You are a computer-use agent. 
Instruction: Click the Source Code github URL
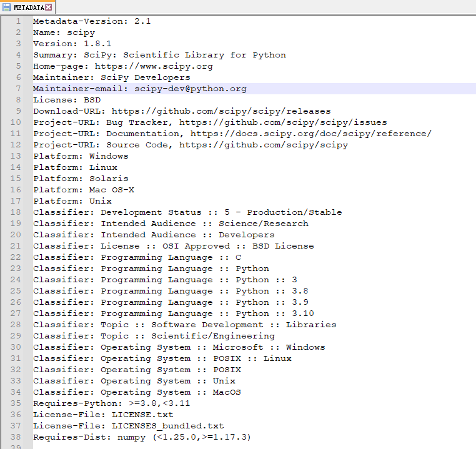263,145
